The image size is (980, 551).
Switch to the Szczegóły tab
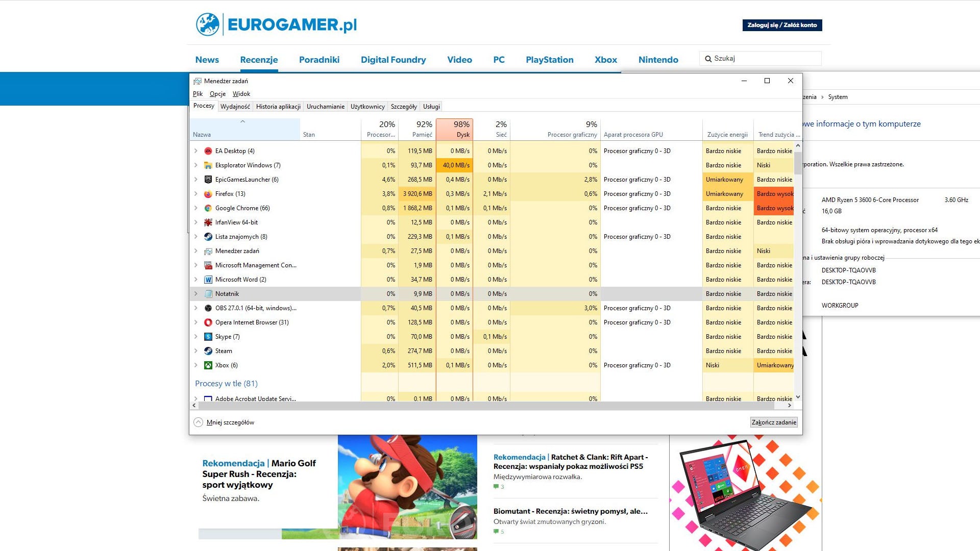click(x=404, y=107)
